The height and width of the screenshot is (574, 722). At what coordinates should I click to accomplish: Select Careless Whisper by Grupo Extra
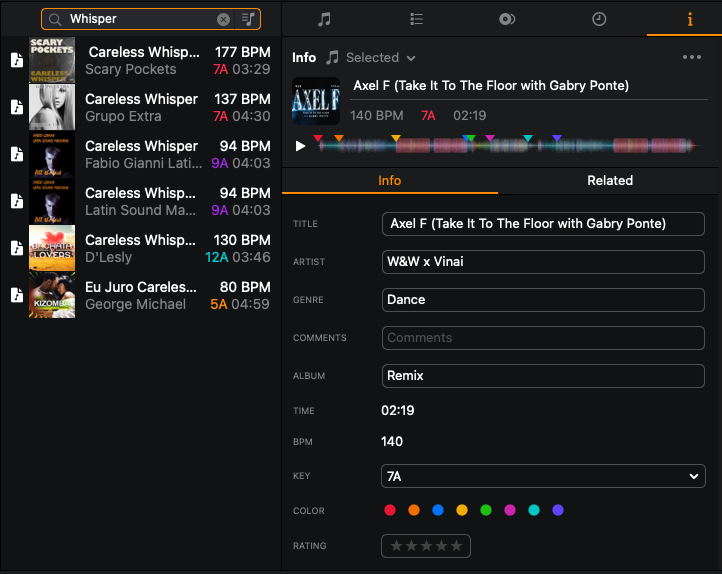[x=140, y=107]
